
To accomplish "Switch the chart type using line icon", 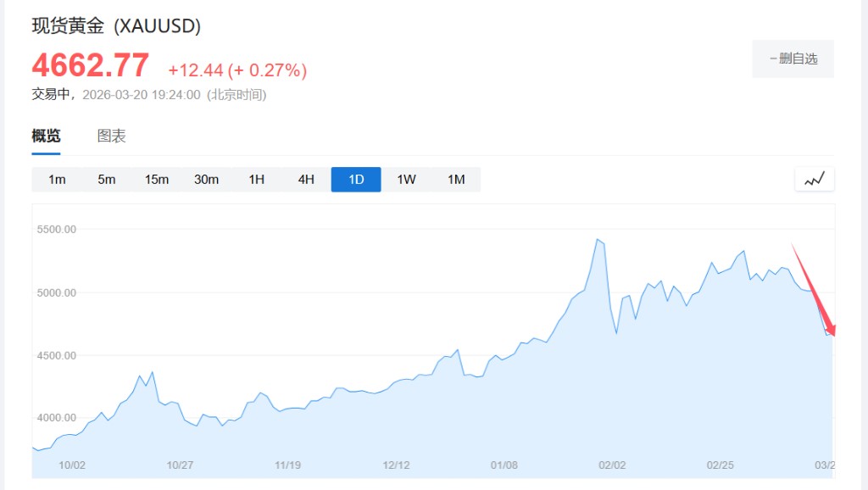I will pyautogui.click(x=815, y=179).
